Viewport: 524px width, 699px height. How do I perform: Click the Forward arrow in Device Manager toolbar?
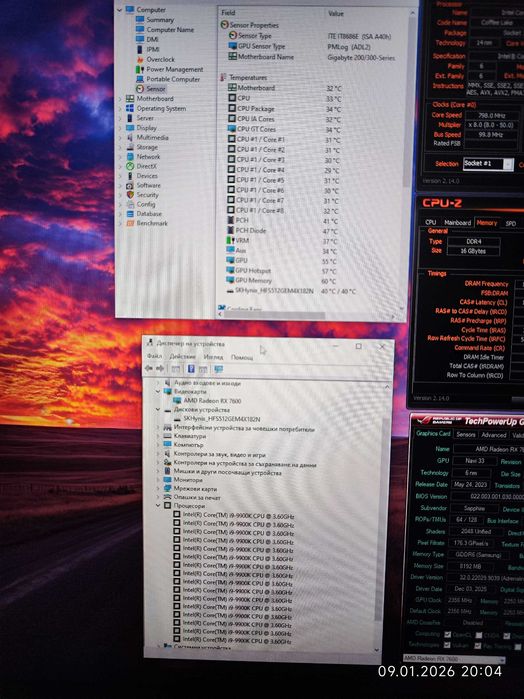click(160, 368)
